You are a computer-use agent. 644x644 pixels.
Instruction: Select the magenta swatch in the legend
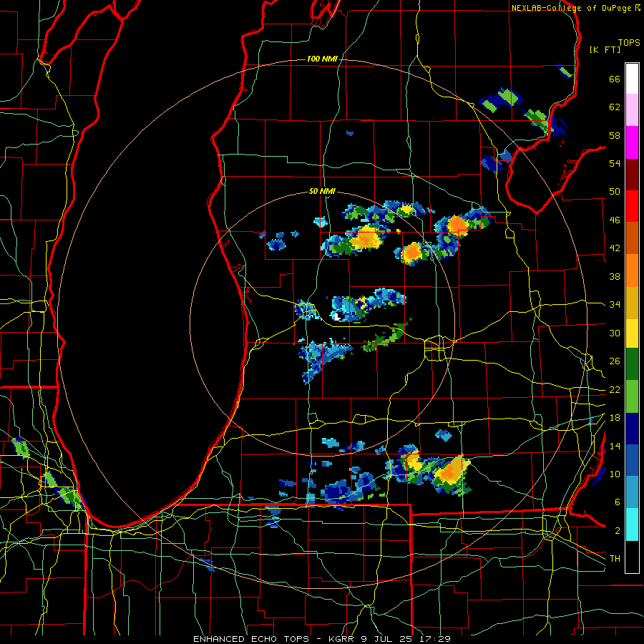coord(632,142)
